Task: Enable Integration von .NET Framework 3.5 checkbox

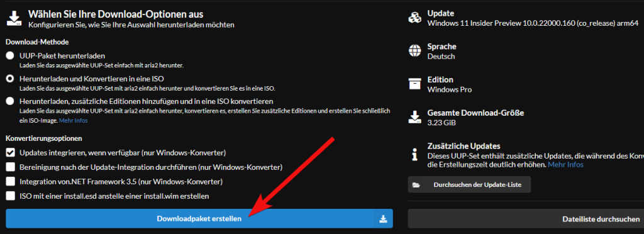Action: pyautogui.click(x=10, y=181)
